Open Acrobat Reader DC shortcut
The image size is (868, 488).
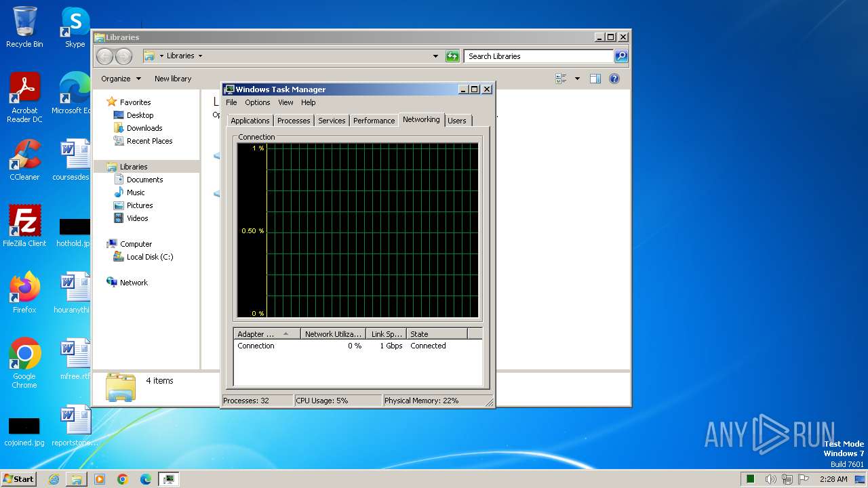pyautogui.click(x=24, y=98)
